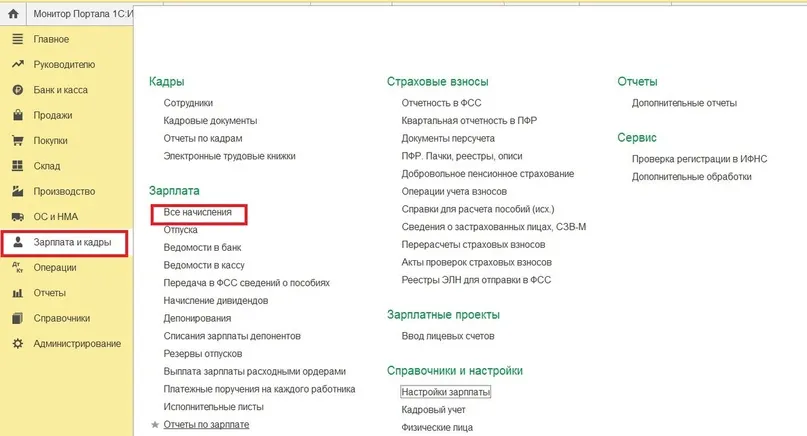Click the books icon beside Справочники
This screenshot has height=436, width=807.
[x=17, y=318]
